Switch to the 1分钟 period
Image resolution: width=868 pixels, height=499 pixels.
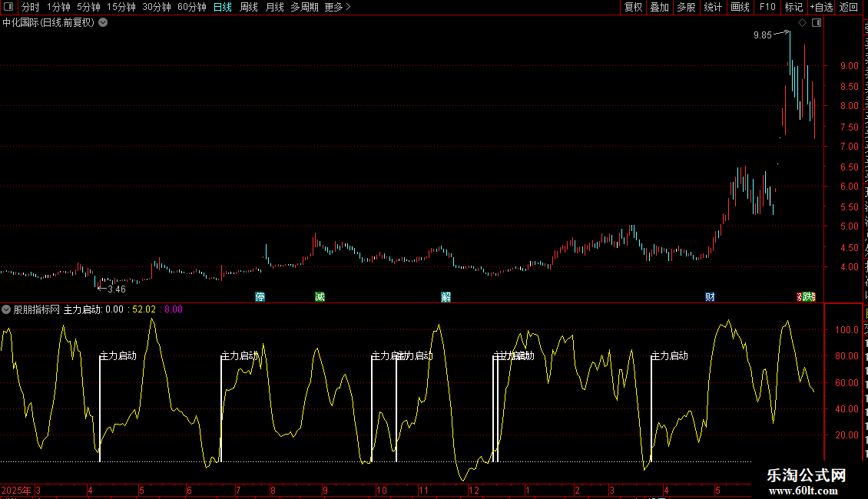coord(58,7)
